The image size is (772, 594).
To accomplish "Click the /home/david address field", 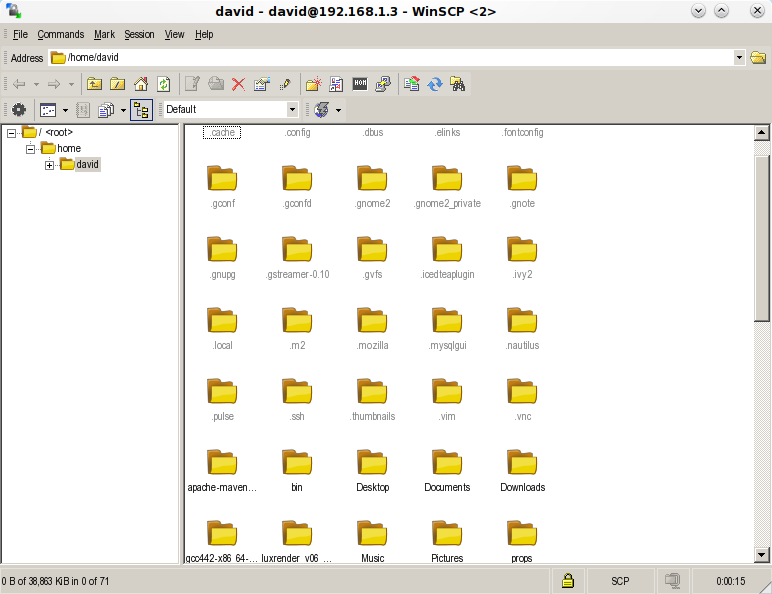I will [390, 58].
